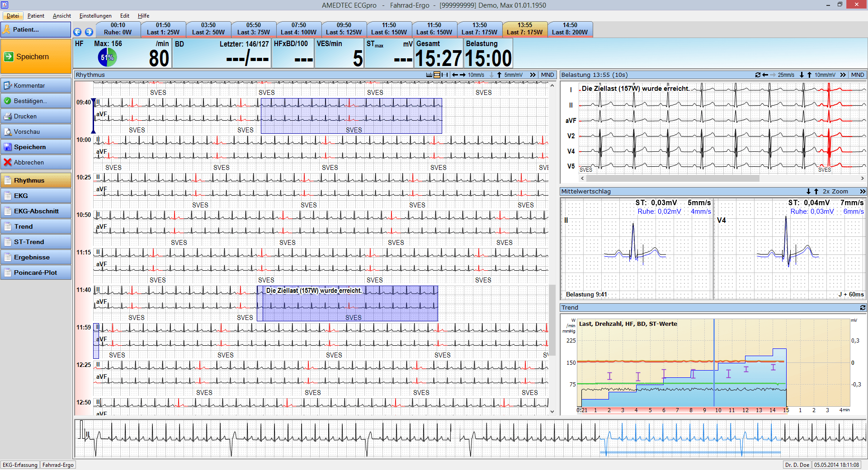Viewport: 868px width, 470px height.
Task: Click the caliper measurement icon in Rhythmus header
Action: click(445, 75)
